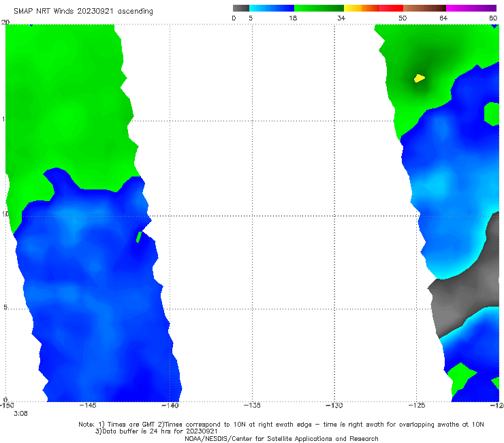Select the yellow-to-red segment of the color bar

pos(373,8)
